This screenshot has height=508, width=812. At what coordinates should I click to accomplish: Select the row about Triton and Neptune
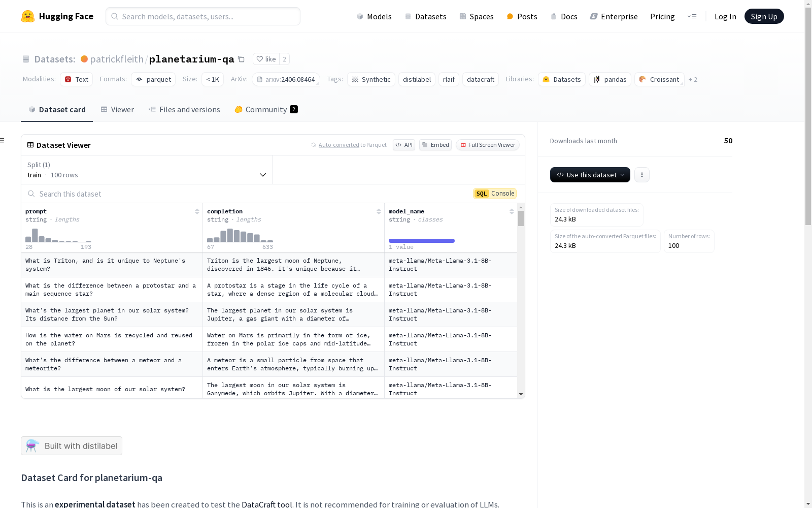pyautogui.click(x=269, y=265)
